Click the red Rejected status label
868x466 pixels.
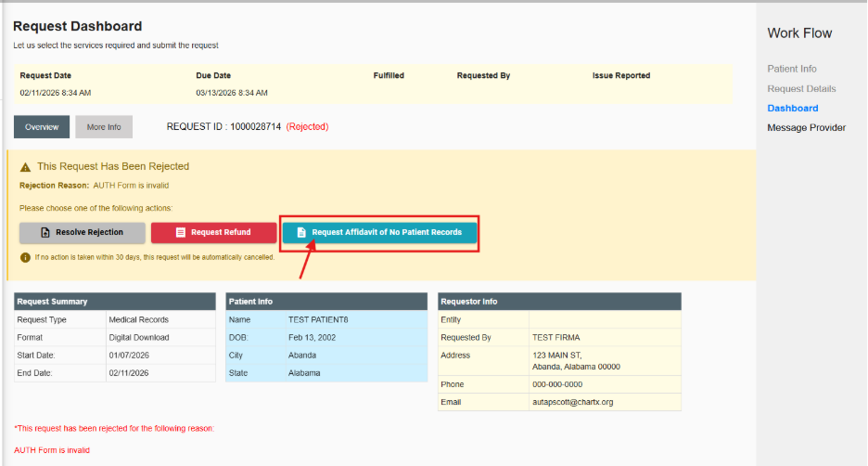307,126
